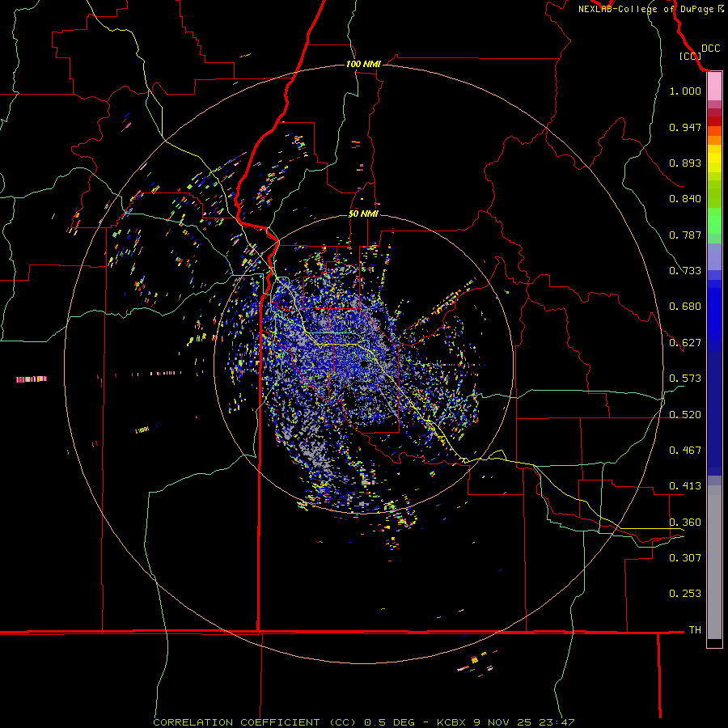Click the 0.253 legend value

pyautogui.click(x=685, y=594)
